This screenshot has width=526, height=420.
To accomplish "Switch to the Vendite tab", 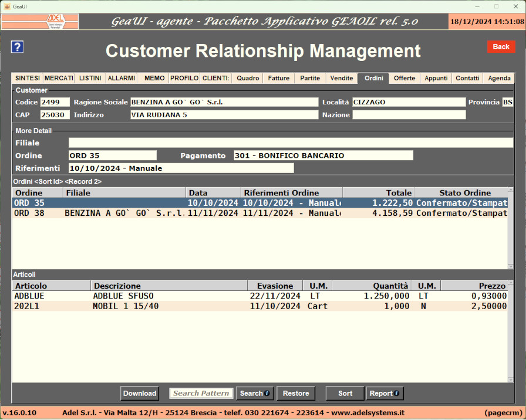I will click(x=342, y=78).
